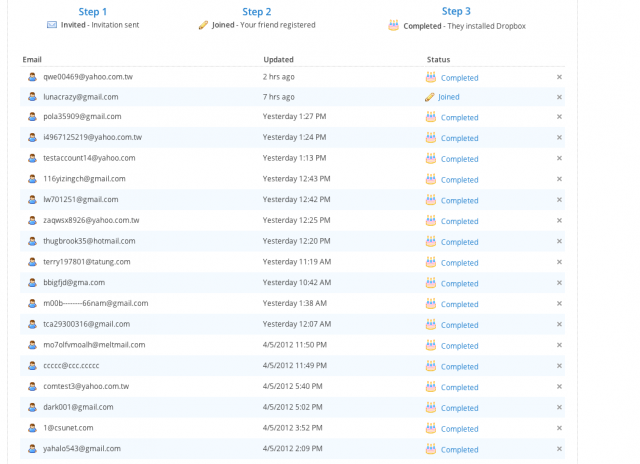Remove the lunacrazy@gmail.com referral row

click(x=559, y=97)
